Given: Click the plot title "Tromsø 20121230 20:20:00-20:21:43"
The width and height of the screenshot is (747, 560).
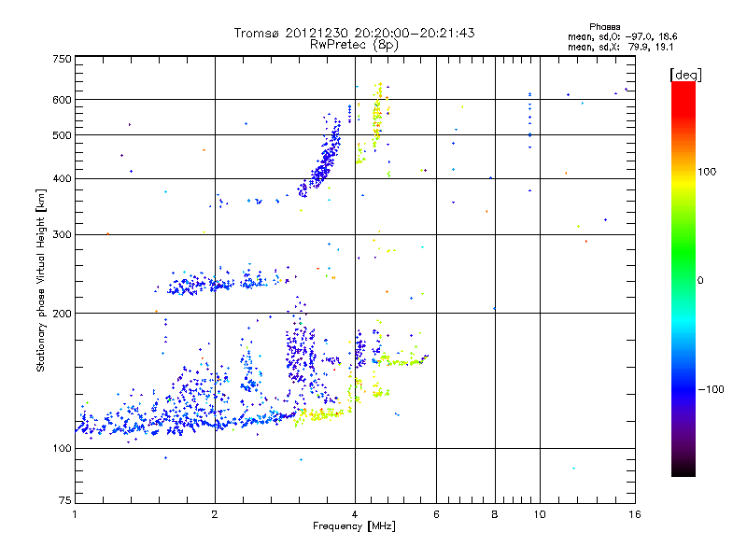Looking at the screenshot, I should point(354,33).
